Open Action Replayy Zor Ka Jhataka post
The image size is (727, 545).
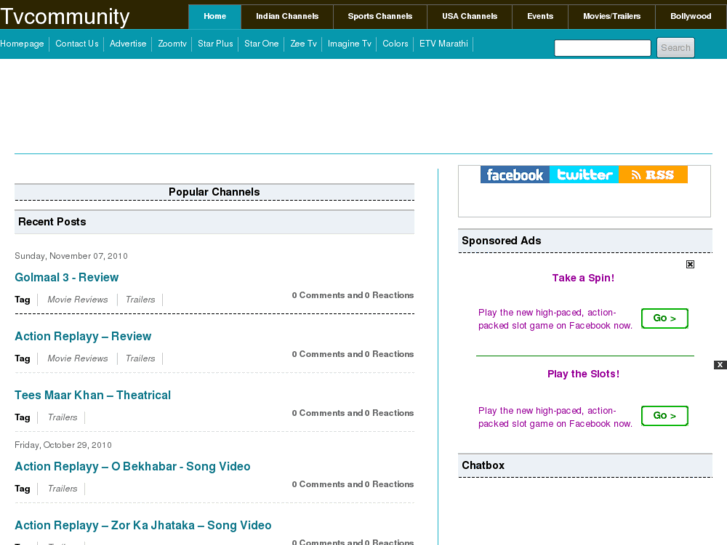pyautogui.click(x=143, y=525)
